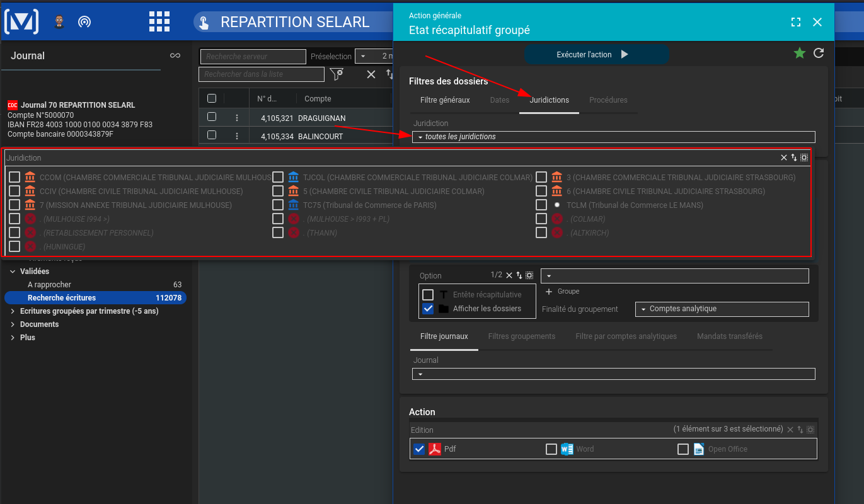864x504 pixels.
Task: Open the Préselection dropdown
Action: pyautogui.click(x=374, y=56)
